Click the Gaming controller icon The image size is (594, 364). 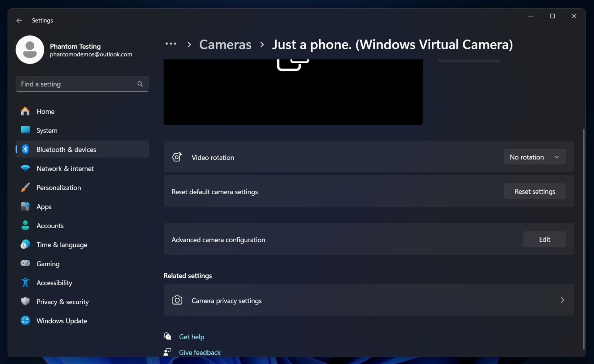25,264
